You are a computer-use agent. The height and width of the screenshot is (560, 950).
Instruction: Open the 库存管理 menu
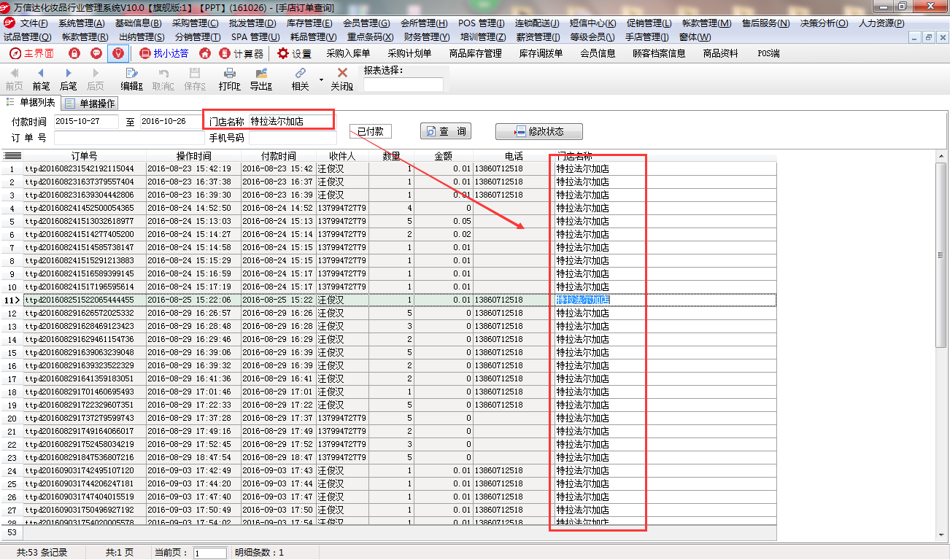coord(309,23)
